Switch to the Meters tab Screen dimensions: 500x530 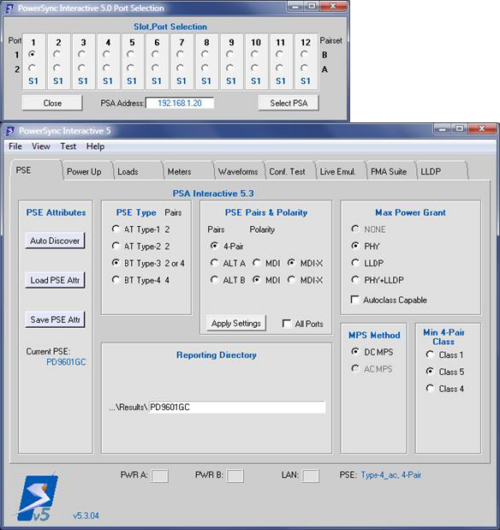(189, 171)
